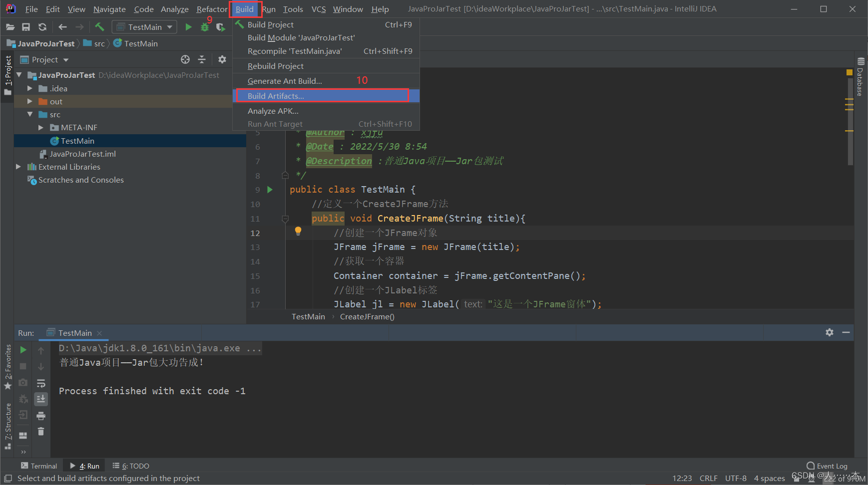Print console output with printer icon
Image resolution: width=868 pixels, height=485 pixels.
tap(41, 416)
